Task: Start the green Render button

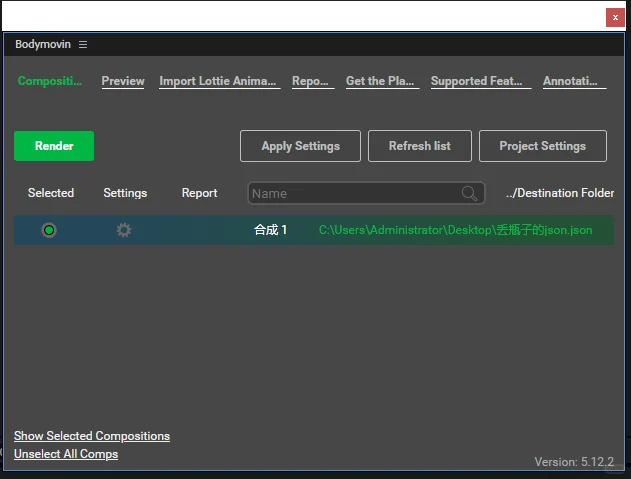Action: point(54,146)
